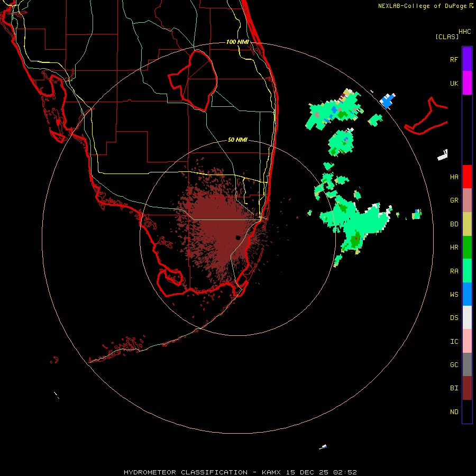Click the HR dark green legend swatch
This screenshot has height=476, width=476.
point(467,248)
